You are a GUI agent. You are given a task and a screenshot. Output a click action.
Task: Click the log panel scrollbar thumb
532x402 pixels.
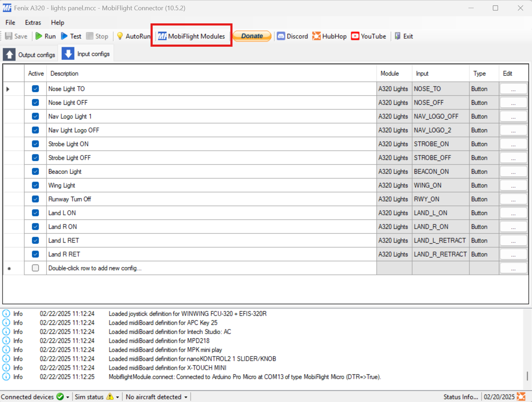click(x=527, y=376)
